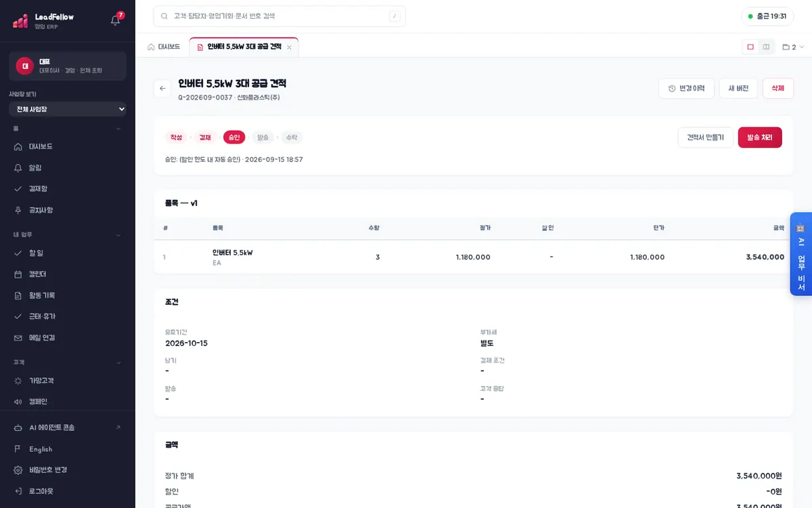Click the 2026-10-15 validity date
This screenshot has height=508, width=812.
[x=187, y=343]
